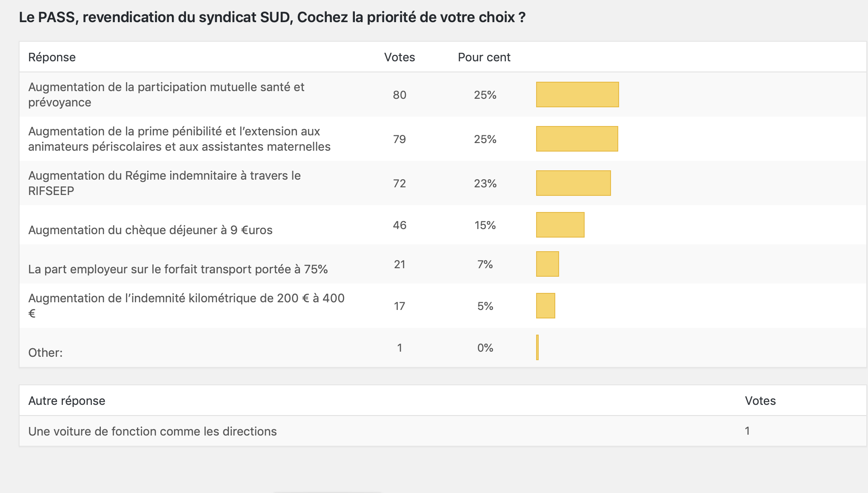Click the Autre réponse table header

coord(67,401)
